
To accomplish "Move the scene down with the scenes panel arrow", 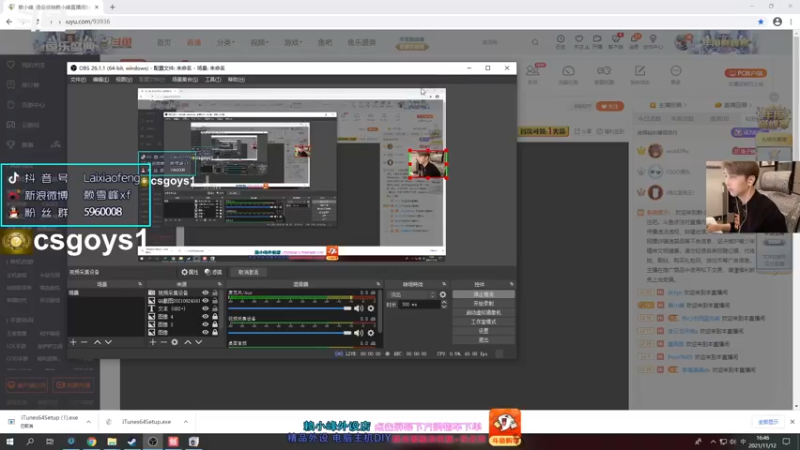I will (x=108, y=342).
